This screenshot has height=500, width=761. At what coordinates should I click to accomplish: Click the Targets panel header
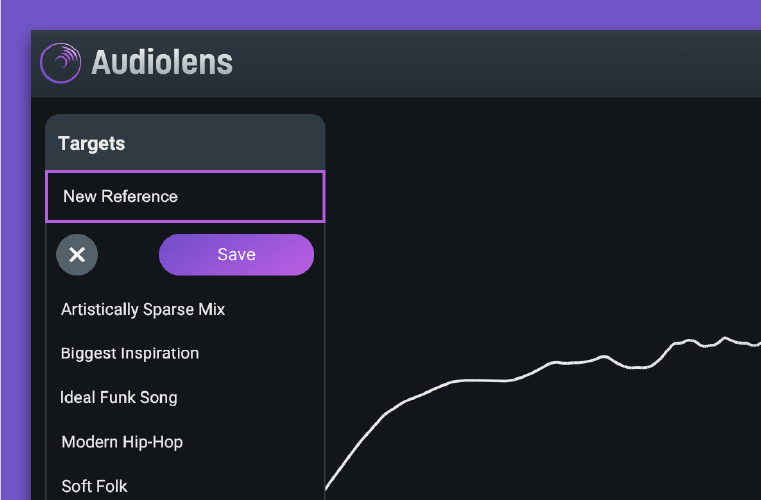92,144
